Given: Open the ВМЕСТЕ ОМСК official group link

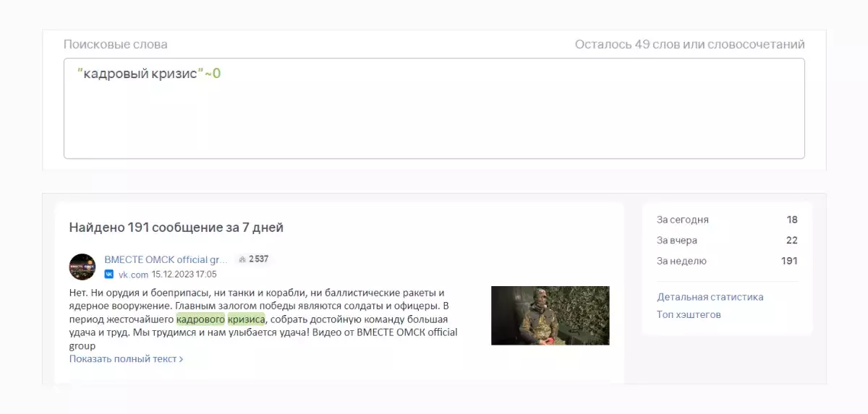Looking at the screenshot, I should (166, 259).
